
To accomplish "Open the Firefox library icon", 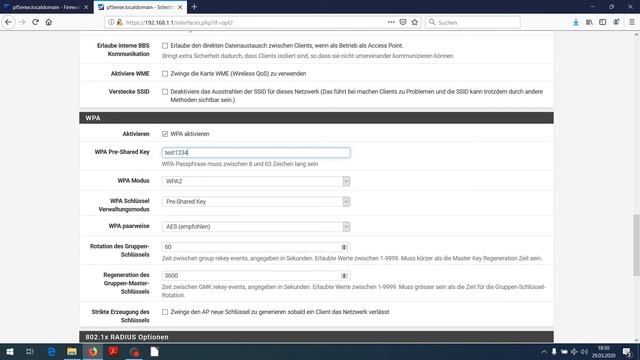I will 589,22.
